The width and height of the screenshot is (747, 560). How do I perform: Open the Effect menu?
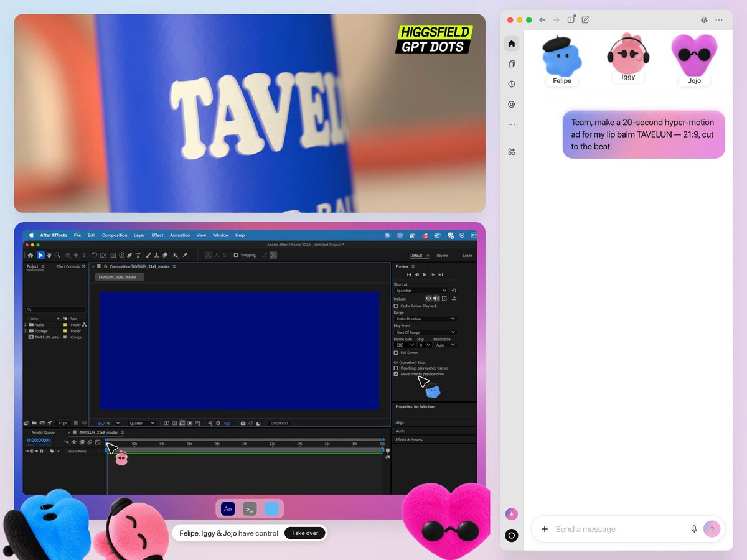[x=157, y=235]
